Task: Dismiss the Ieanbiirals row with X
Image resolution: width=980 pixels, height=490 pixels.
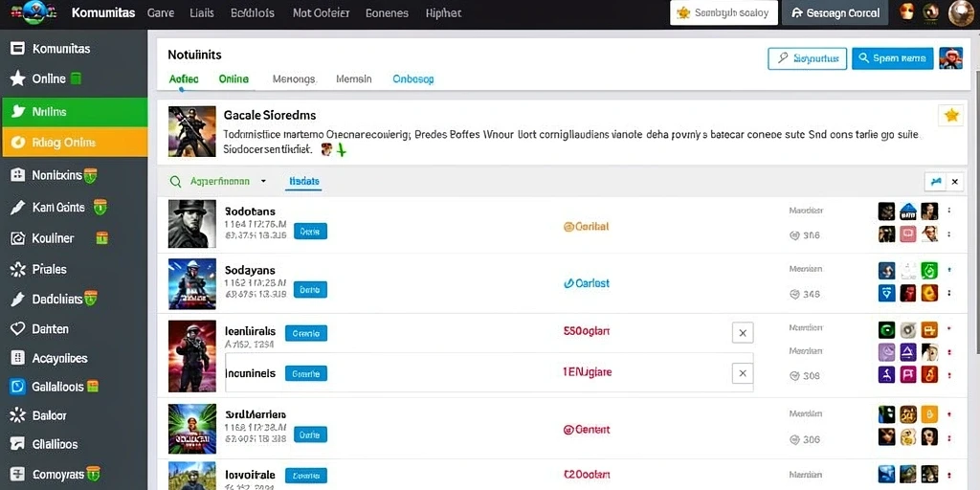Action: pyautogui.click(x=743, y=333)
